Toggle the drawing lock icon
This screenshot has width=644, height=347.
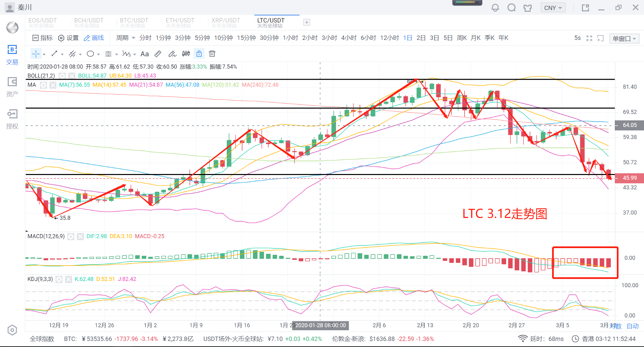point(199,54)
